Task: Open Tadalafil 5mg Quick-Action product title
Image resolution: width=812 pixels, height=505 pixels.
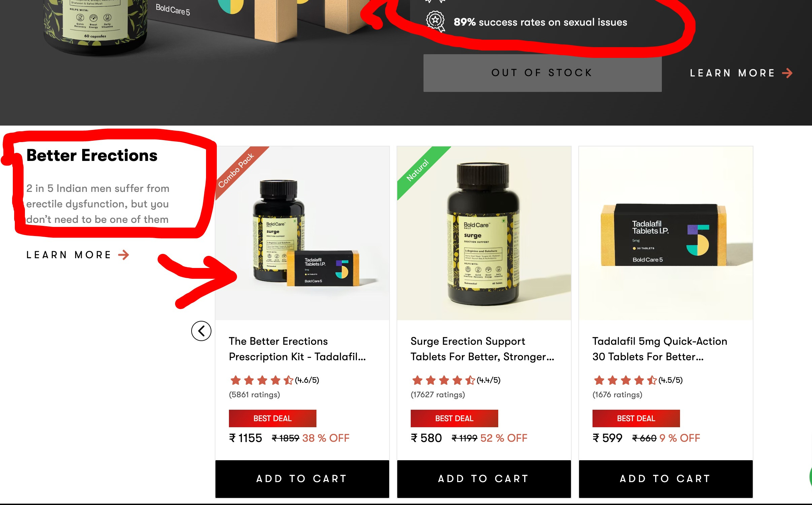Action: 660,349
